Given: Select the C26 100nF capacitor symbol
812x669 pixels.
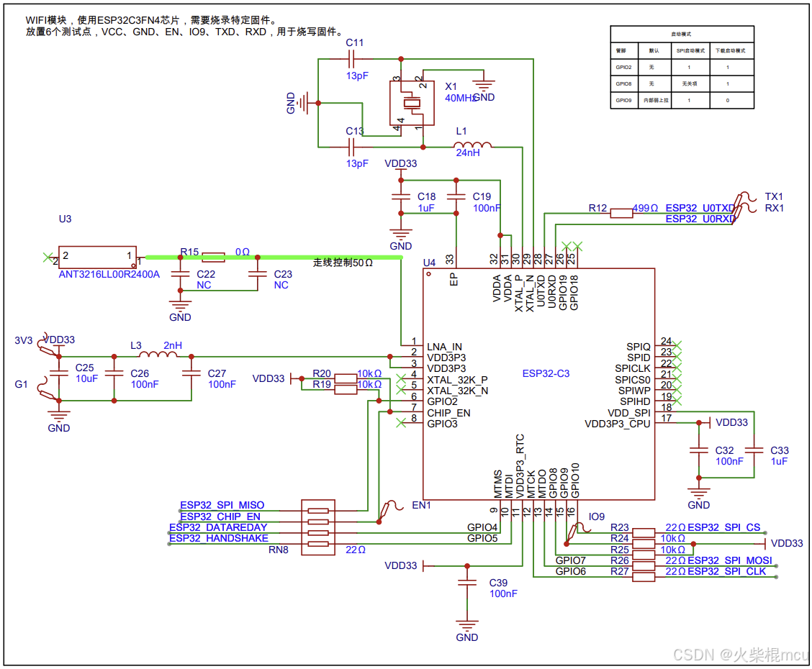Looking at the screenshot, I should 114,373.
